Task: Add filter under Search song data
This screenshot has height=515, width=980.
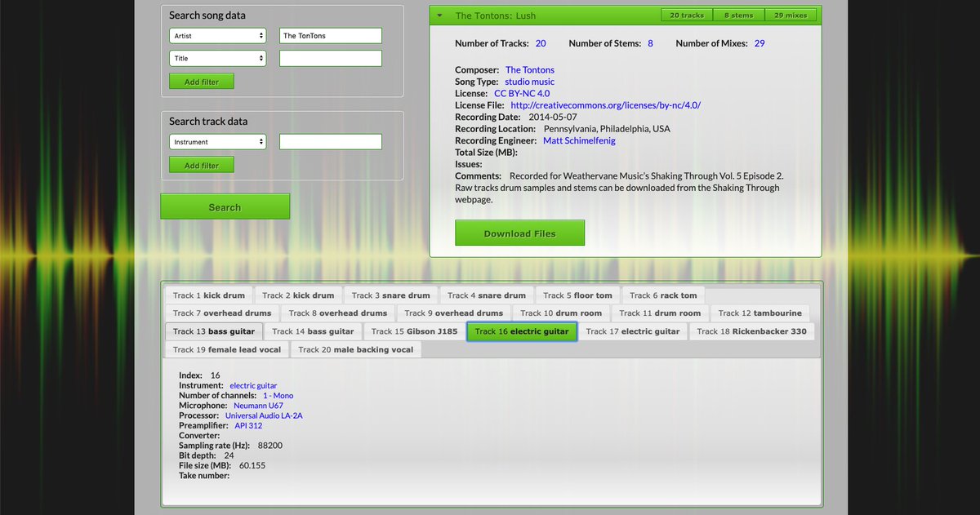Action: (x=202, y=82)
